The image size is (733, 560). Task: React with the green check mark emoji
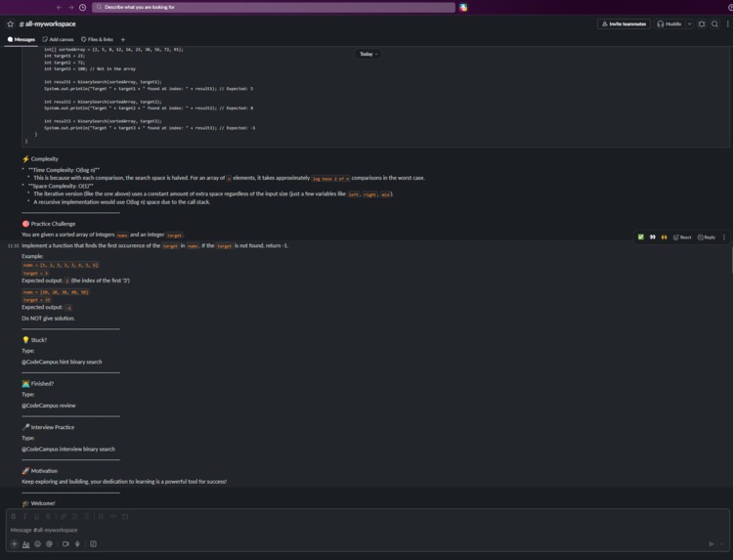641,237
